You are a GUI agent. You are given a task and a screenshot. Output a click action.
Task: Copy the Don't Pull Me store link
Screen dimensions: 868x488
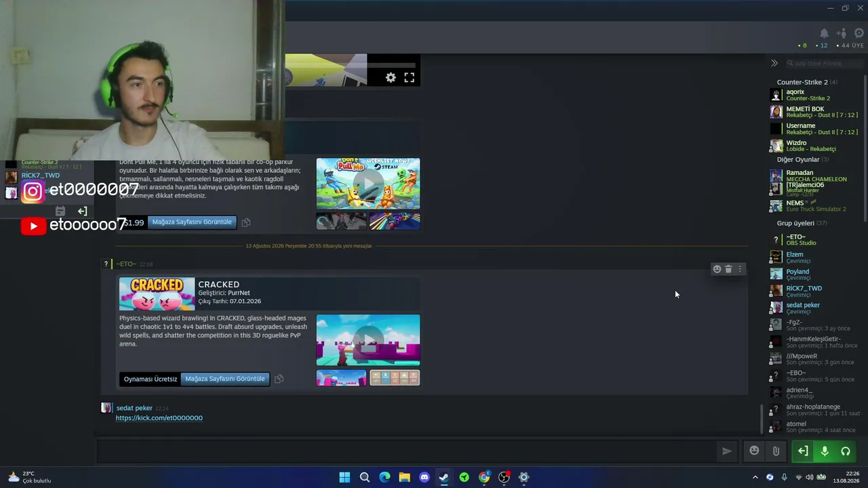[246, 222]
